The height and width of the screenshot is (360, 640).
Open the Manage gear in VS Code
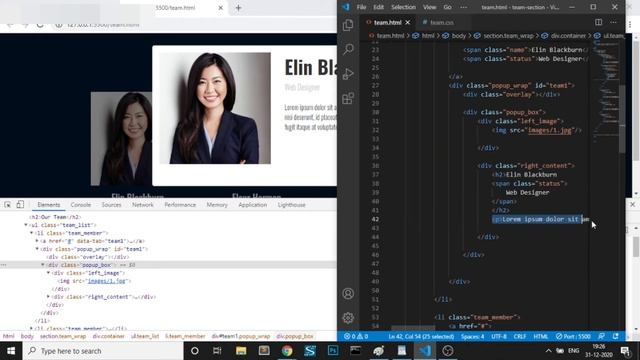click(348, 318)
